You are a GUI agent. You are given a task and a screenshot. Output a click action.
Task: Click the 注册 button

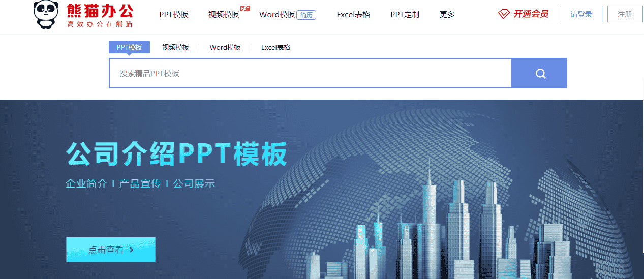tap(625, 14)
